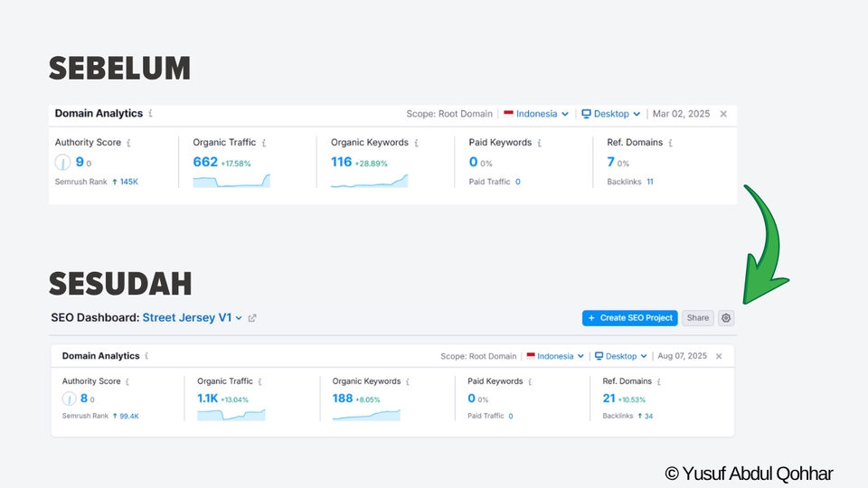
Task: Click the Create SEO Project button
Action: (629, 318)
